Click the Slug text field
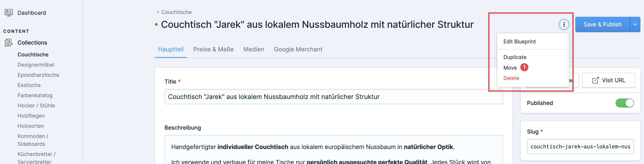The image size is (644, 164). click(580, 147)
